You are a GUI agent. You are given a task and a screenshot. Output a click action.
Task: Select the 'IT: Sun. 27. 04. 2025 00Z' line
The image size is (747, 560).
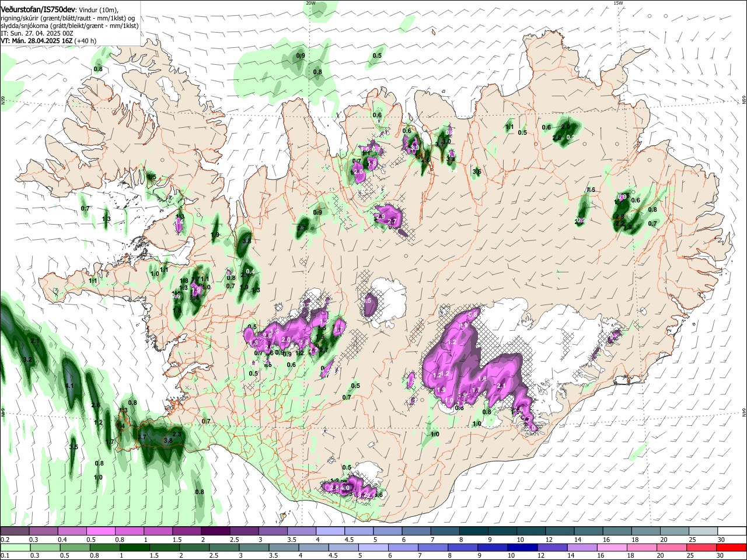point(37,33)
